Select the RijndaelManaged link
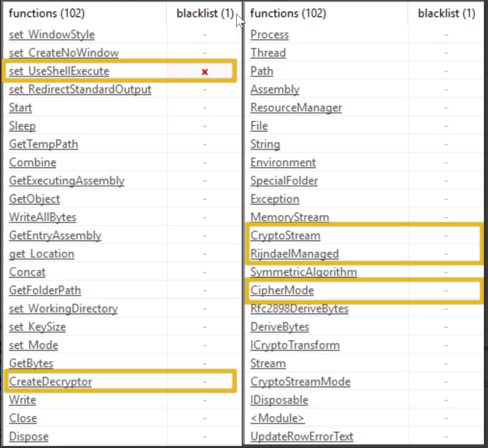The height and width of the screenshot is (448, 488). pyautogui.click(x=294, y=254)
